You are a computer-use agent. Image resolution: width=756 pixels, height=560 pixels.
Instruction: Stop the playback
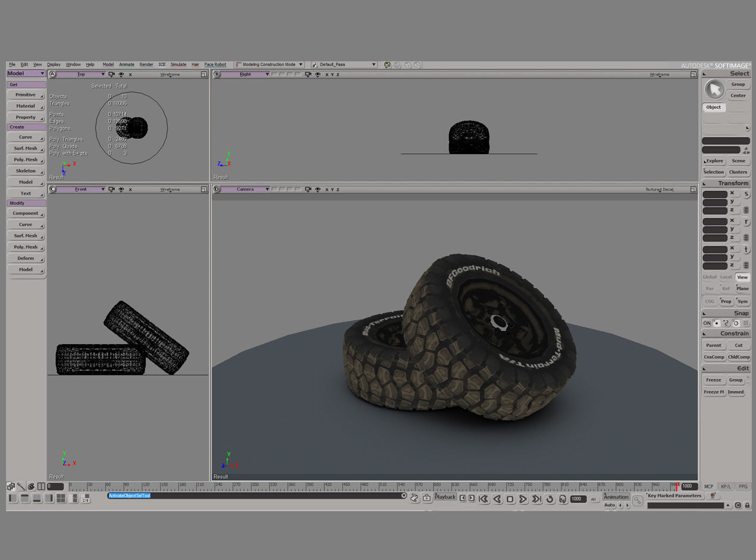coord(510,499)
